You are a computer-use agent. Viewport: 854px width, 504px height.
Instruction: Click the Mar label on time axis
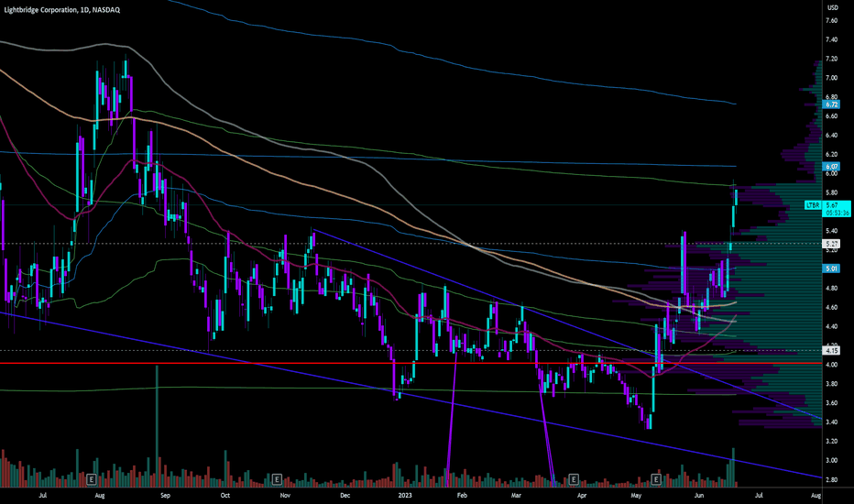point(516,495)
